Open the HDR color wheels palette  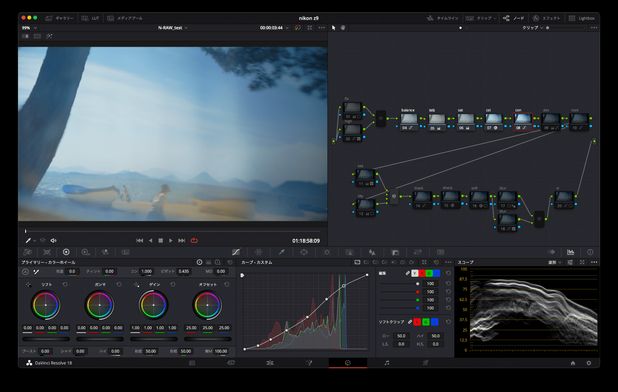(85, 252)
